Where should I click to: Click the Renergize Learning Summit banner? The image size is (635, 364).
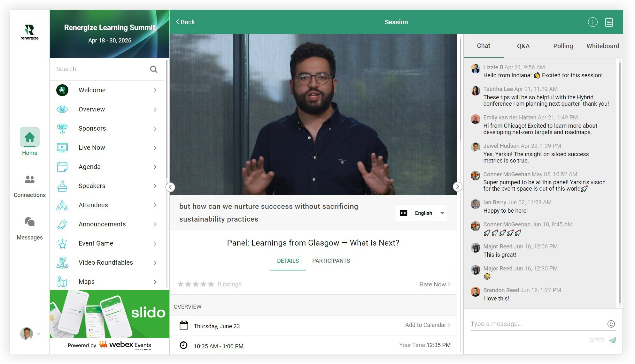tap(110, 34)
